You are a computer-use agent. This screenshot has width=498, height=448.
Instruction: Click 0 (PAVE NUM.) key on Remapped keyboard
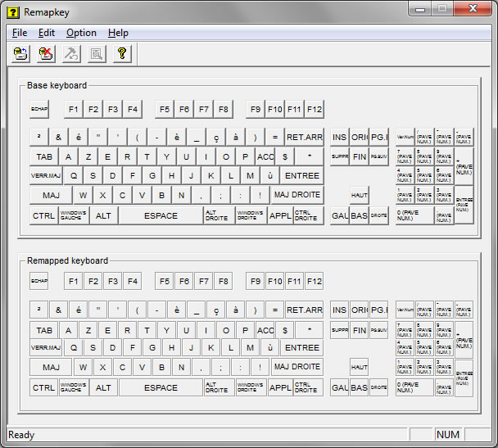tap(414, 387)
